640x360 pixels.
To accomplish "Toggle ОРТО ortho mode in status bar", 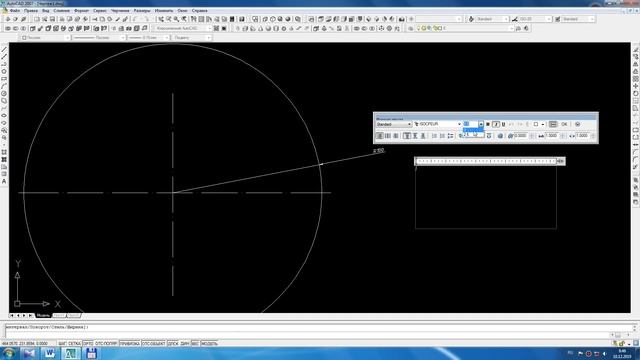I will pos(88,343).
